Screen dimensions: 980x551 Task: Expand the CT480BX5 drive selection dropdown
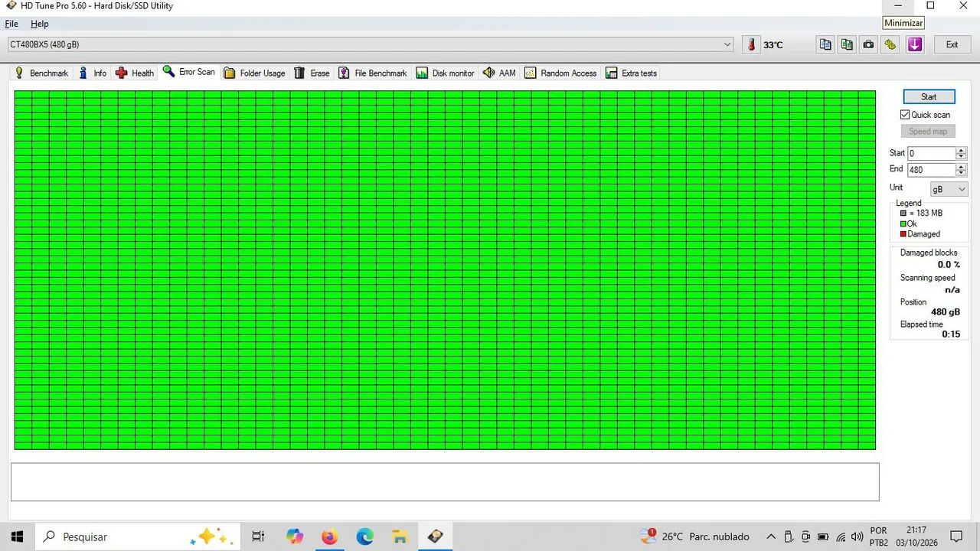[371, 44]
